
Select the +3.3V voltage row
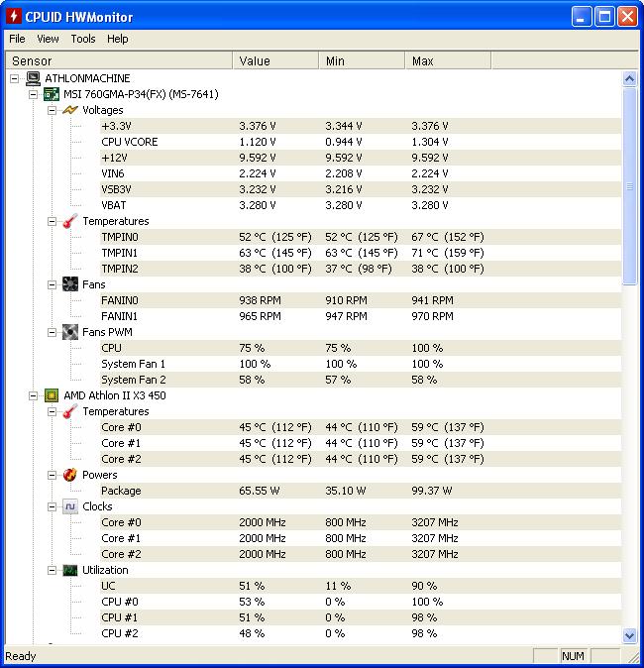pyautogui.click(x=360, y=126)
